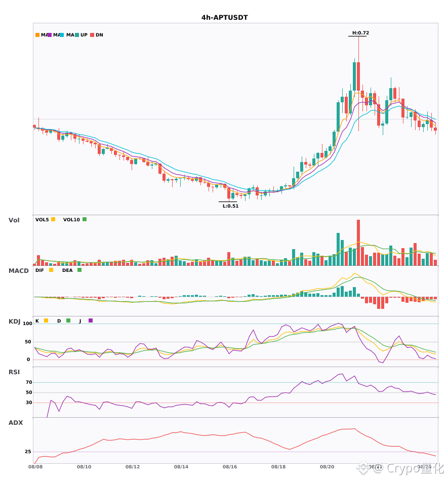Click the 08/12 date tick
This screenshot has height=481, width=448.
coord(133,467)
